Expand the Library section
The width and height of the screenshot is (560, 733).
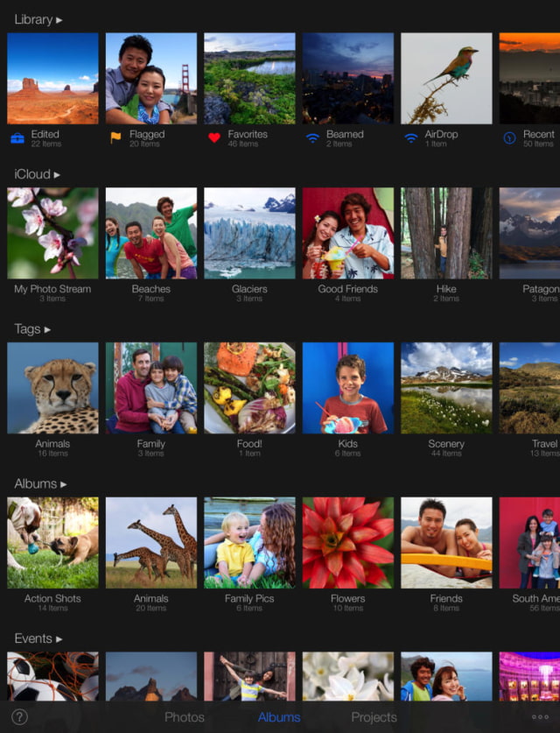click(x=38, y=19)
